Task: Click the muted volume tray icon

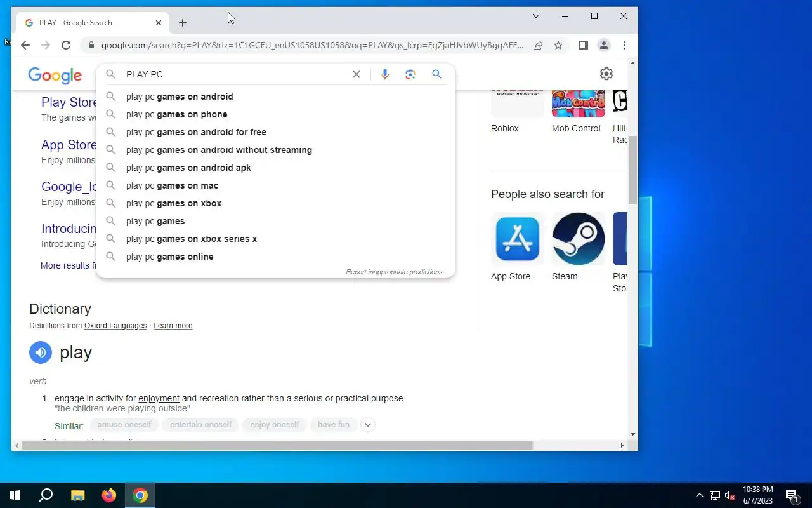Action: (730, 495)
